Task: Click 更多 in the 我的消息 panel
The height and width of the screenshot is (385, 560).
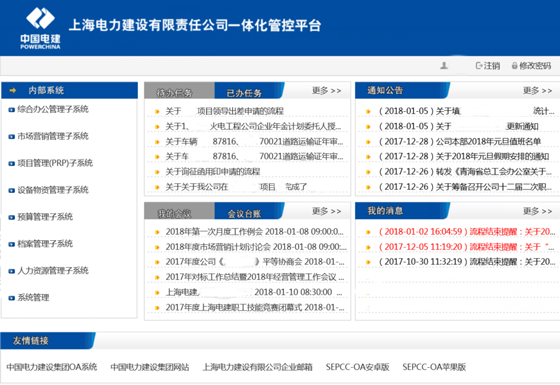Action: tap(538, 211)
